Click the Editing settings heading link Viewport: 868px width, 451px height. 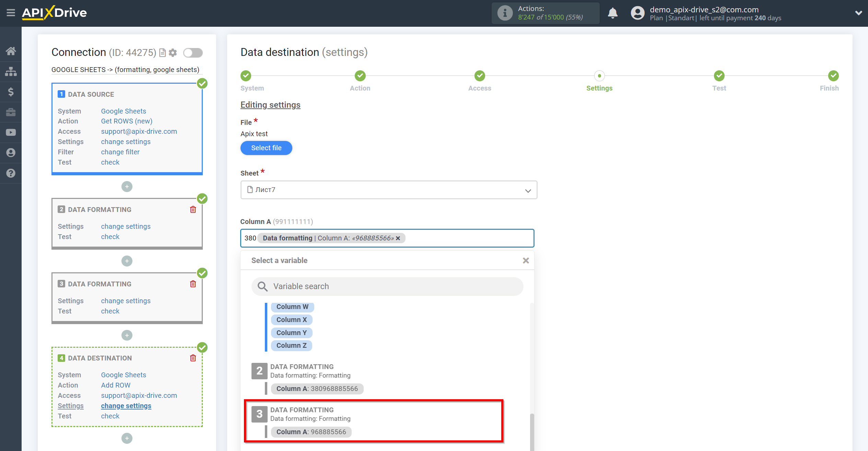[x=270, y=105]
